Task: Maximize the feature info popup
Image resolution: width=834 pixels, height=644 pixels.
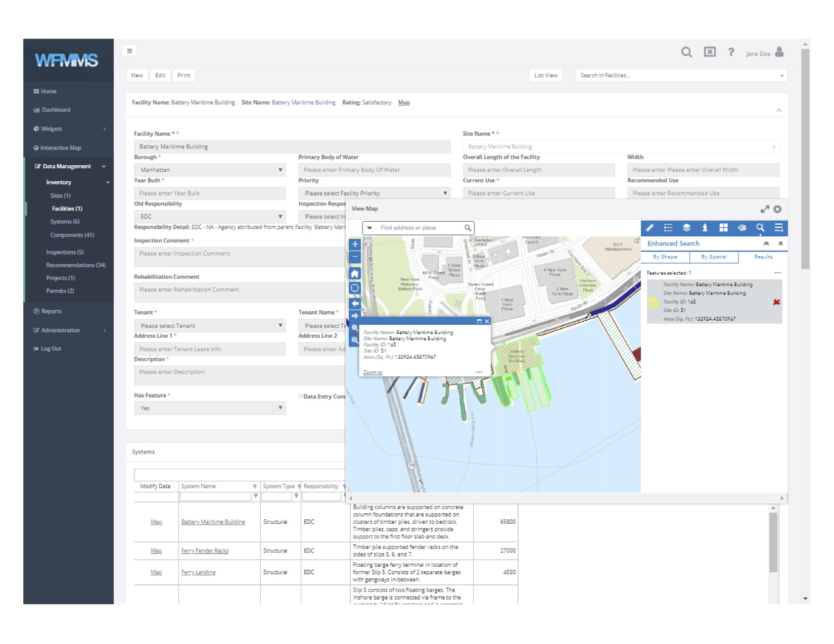Action: (x=479, y=321)
